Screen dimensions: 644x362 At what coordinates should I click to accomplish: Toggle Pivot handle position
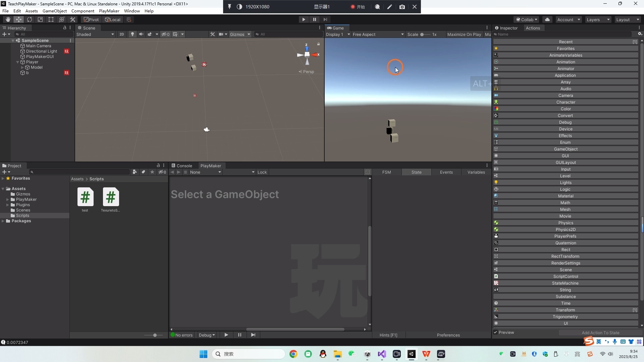pyautogui.click(x=91, y=19)
